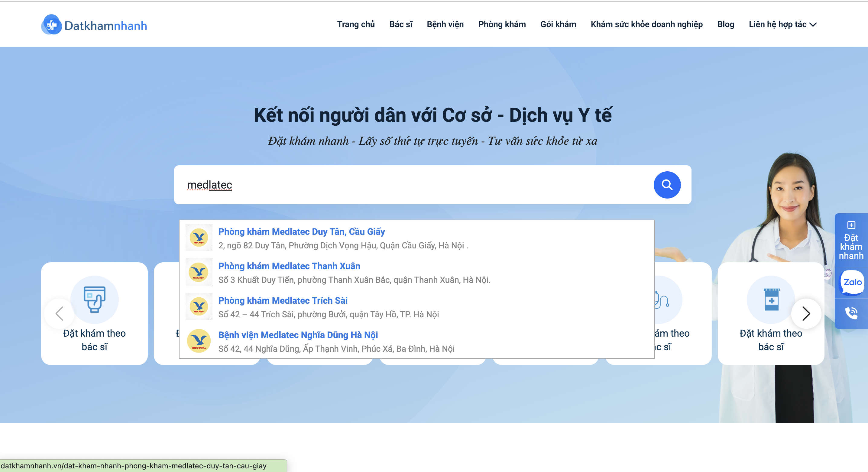Open Bệnh viện Medlatec Nghĩa Dũng Hà Nội link
868x472 pixels.
pyautogui.click(x=298, y=335)
